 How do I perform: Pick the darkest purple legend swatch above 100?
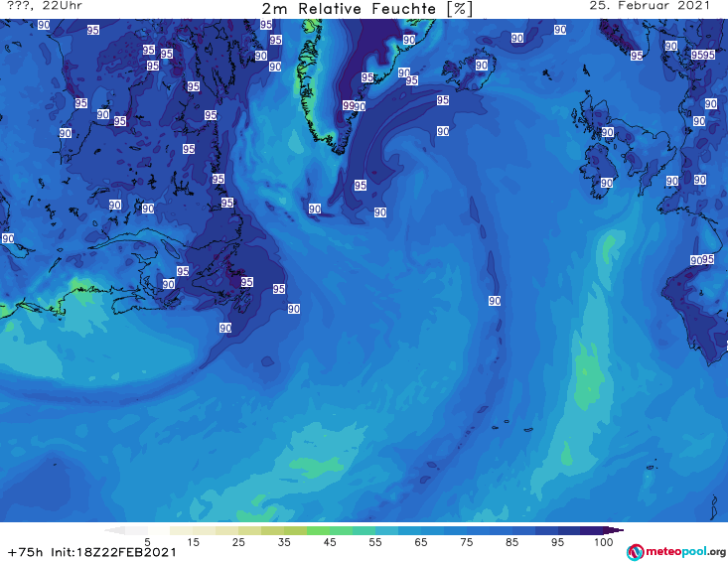[x=614, y=530]
